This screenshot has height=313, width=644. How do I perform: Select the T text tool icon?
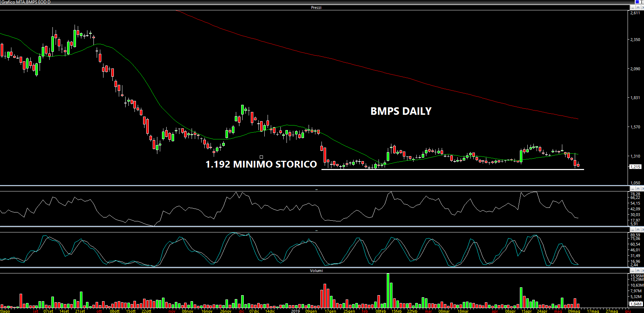point(642,2)
